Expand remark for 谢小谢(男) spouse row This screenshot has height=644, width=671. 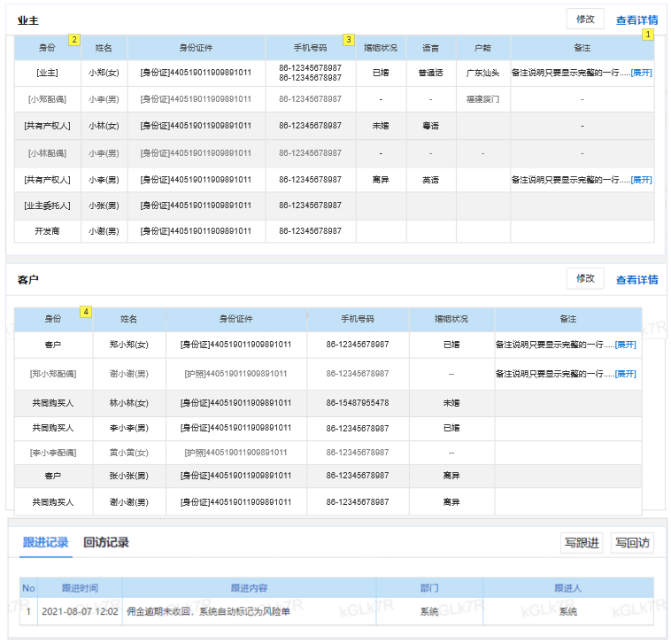[x=626, y=374]
